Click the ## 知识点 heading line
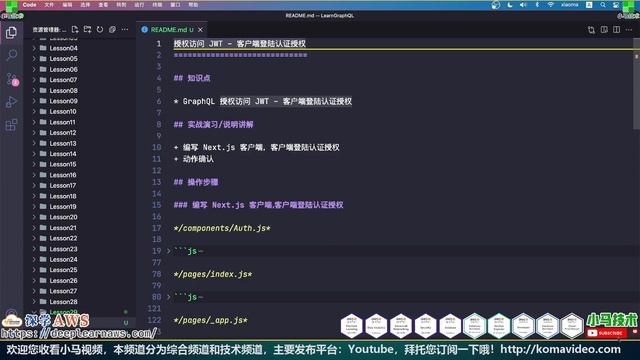Viewport: 640px width, 360px height. click(192, 78)
